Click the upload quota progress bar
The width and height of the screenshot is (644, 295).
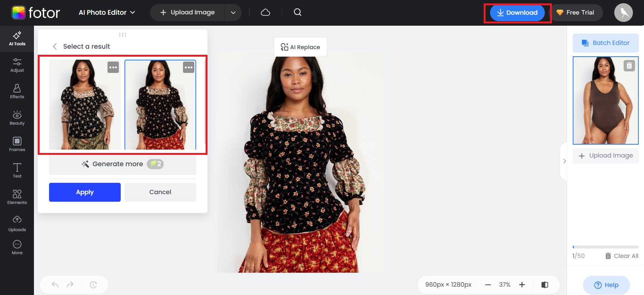pyautogui.click(x=606, y=247)
